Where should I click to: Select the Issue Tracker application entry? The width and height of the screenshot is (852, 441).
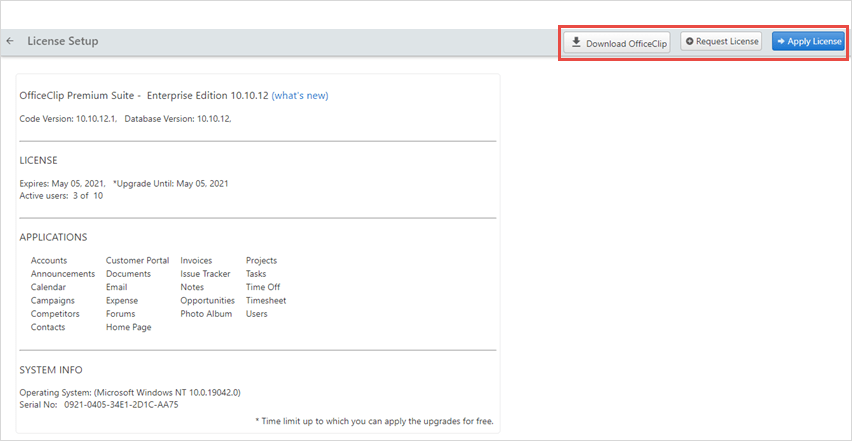(205, 274)
